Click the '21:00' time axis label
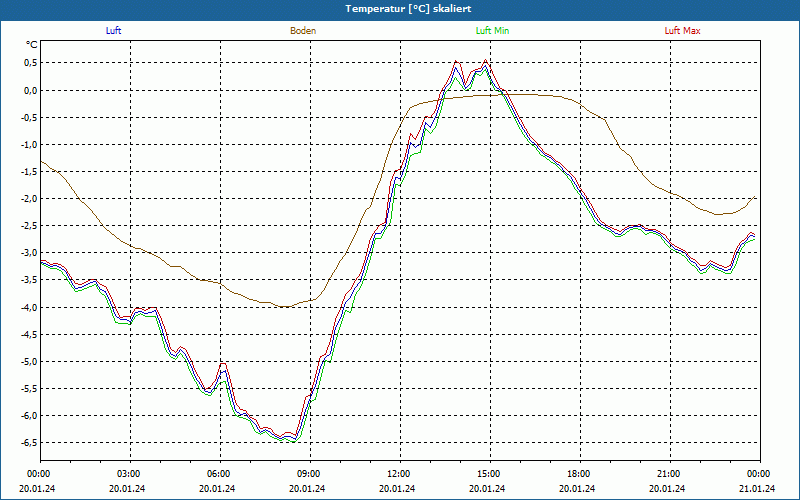 pyautogui.click(x=667, y=474)
